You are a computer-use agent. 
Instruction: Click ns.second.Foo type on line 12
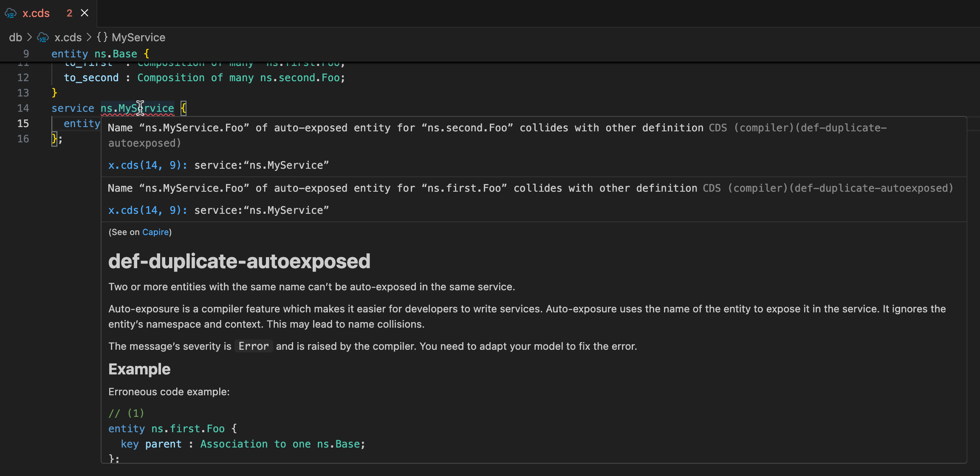tap(300, 78)
